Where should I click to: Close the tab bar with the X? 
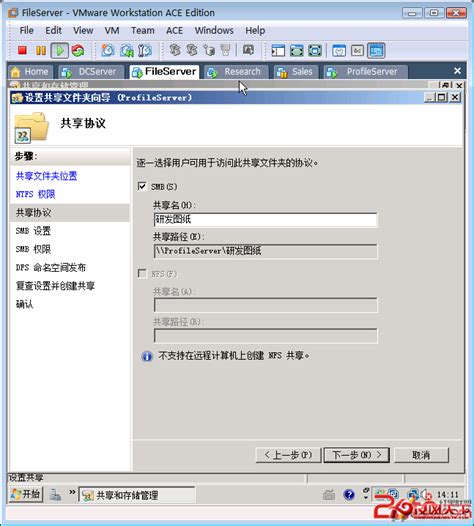tap(457, 71)
